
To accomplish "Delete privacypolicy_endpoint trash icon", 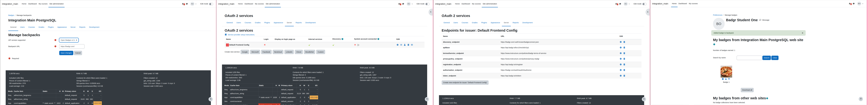I will (x=624, y=59).
